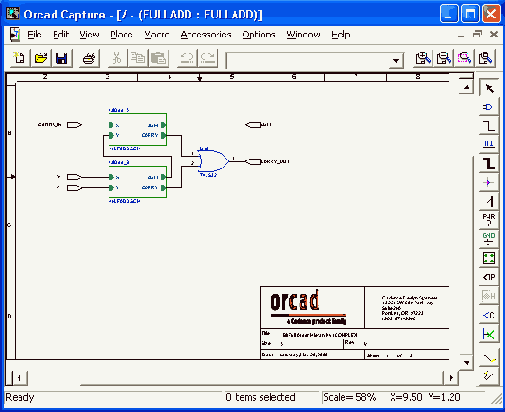Open the Options menu

259,34
